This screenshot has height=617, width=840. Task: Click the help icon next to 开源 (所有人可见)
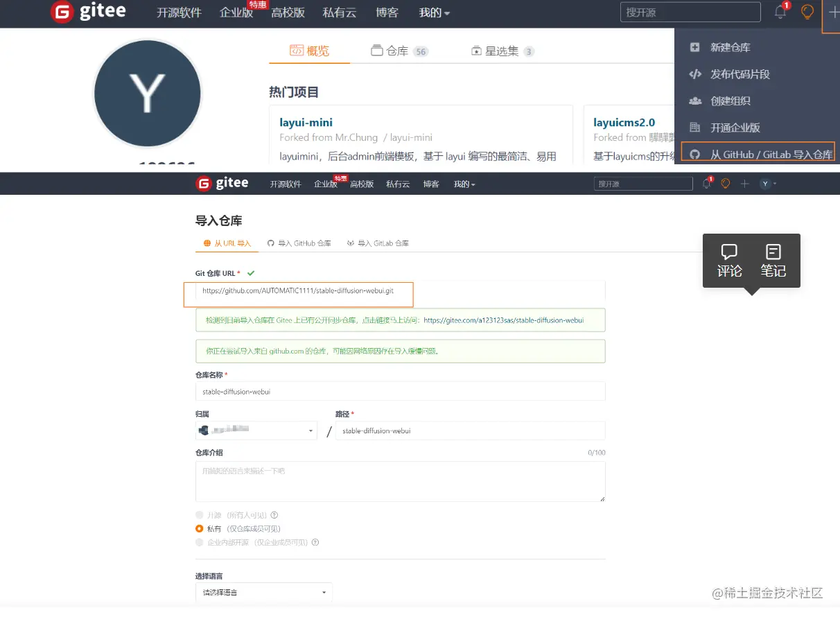(274, 515)
